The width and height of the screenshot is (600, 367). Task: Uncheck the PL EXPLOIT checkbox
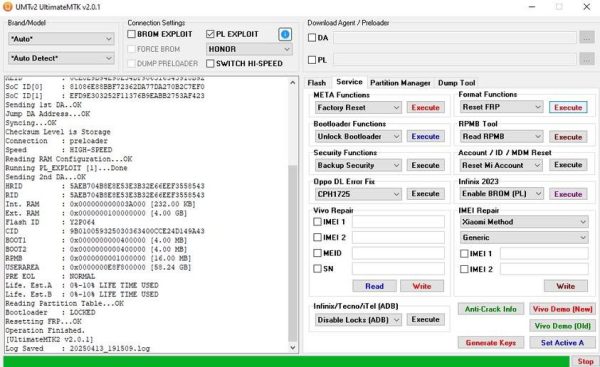pyautogui.click(x=210, y=34)
